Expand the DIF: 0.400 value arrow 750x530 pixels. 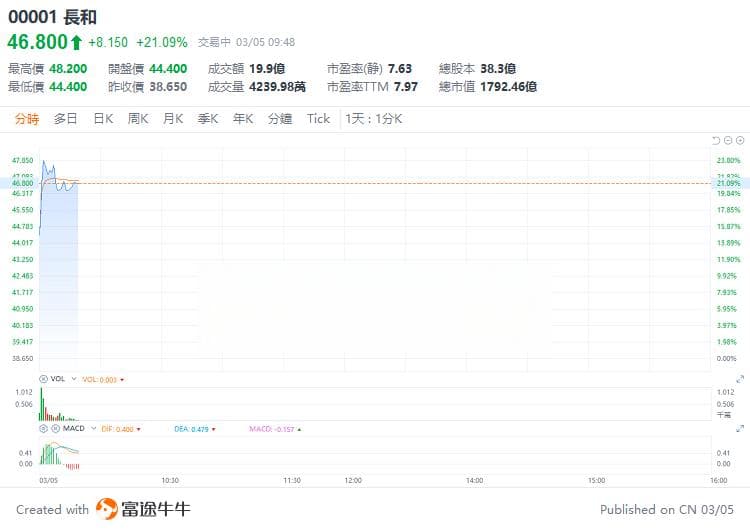click(139, 430)
